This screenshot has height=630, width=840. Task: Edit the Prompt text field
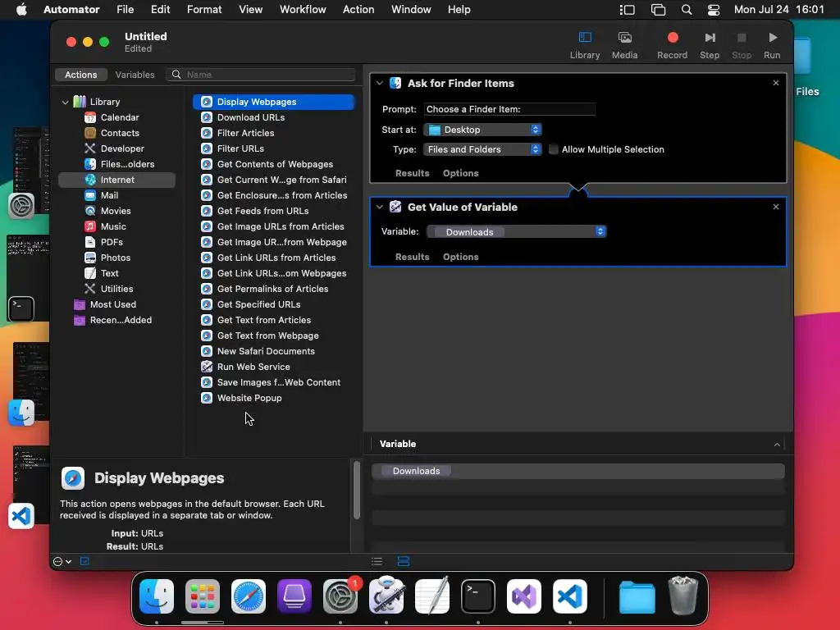click(509, 109)
